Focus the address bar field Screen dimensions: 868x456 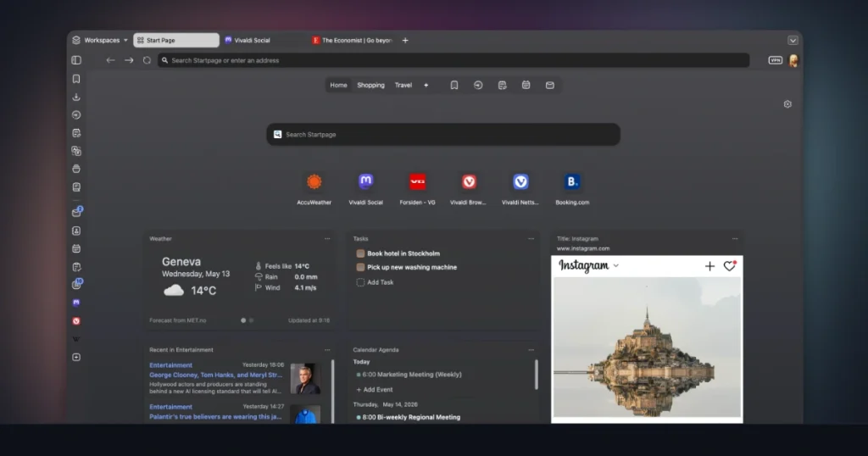click(453, 60)
